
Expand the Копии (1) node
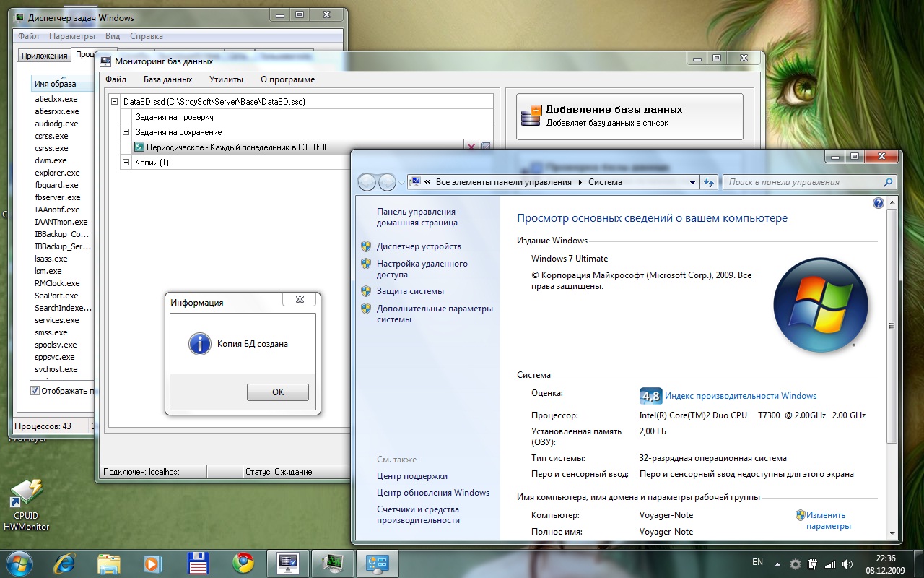pos(126,163)
